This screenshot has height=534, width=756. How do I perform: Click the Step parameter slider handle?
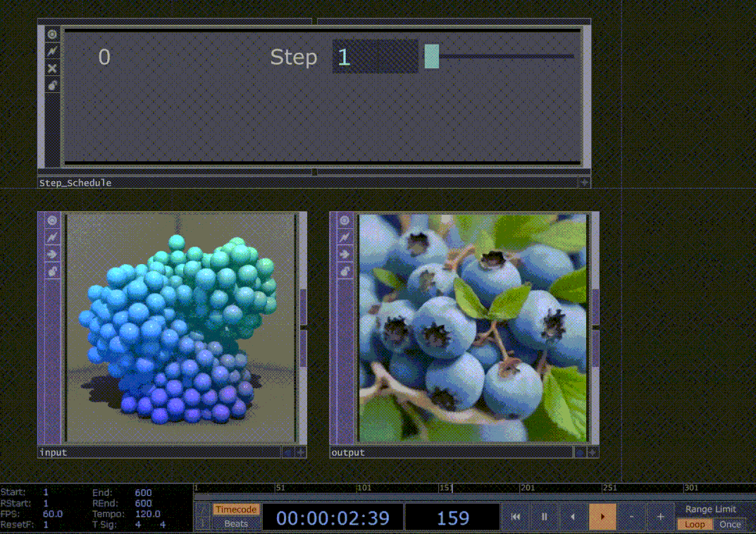click(431, 56)
